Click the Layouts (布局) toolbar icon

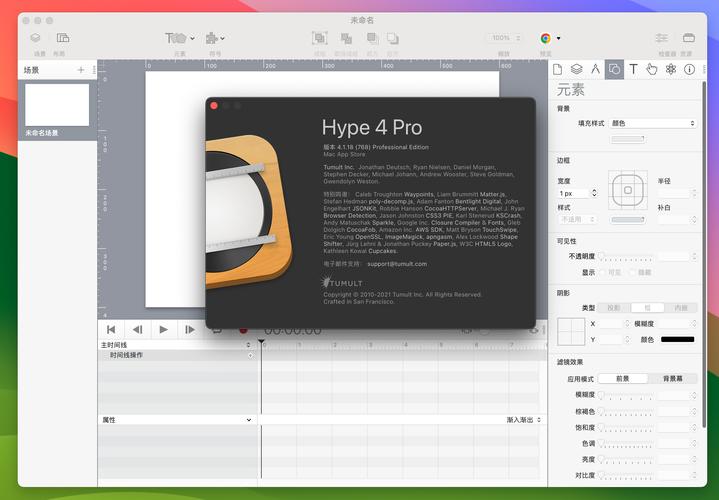(62, 38)
